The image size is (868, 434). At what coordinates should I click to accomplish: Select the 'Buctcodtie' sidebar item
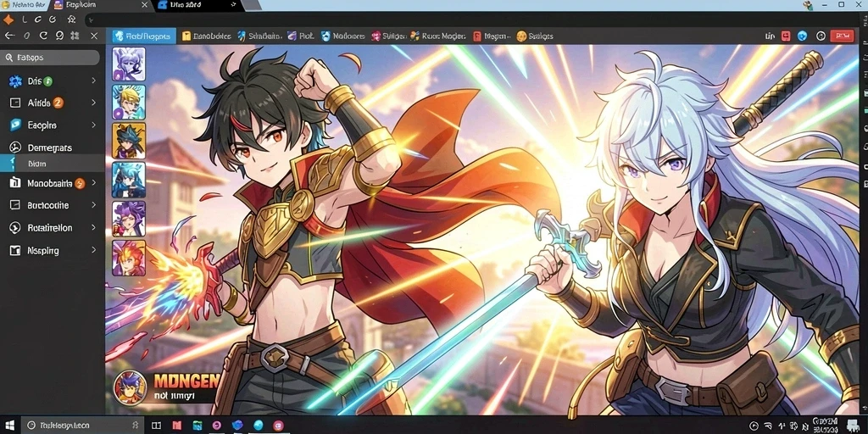(53, 205)
